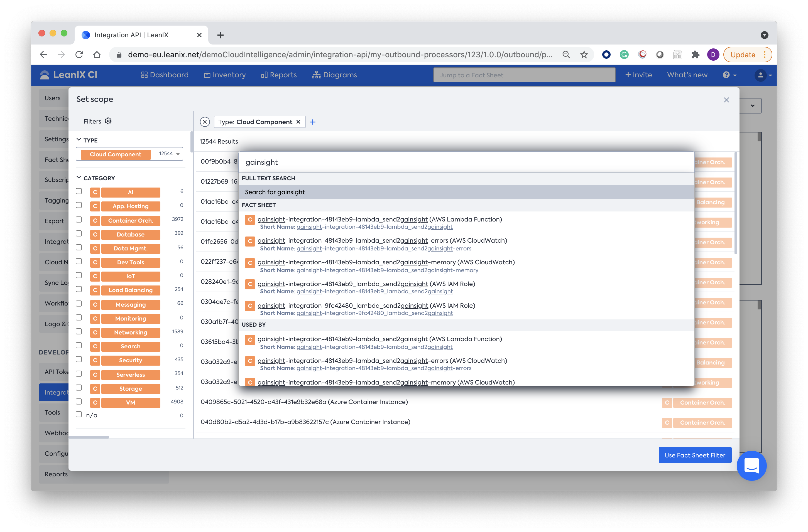
Task: Collapse the CATEGORY filter section
Action: [79, 178]
